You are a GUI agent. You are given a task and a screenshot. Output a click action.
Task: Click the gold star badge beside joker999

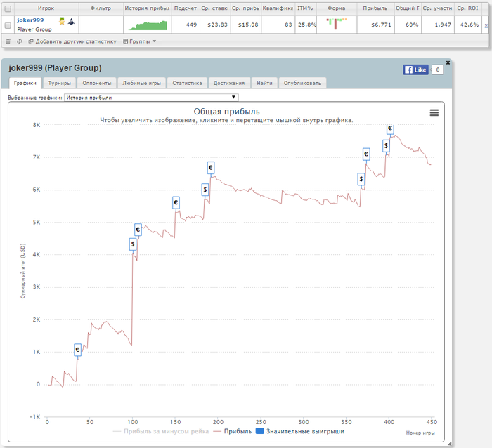click(x=61, y=20)
